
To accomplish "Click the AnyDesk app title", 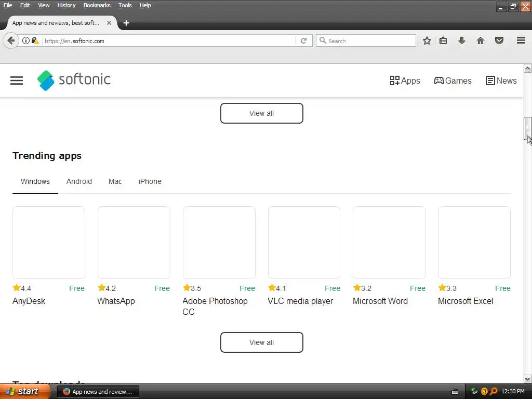I will click(x=29, y=301).
